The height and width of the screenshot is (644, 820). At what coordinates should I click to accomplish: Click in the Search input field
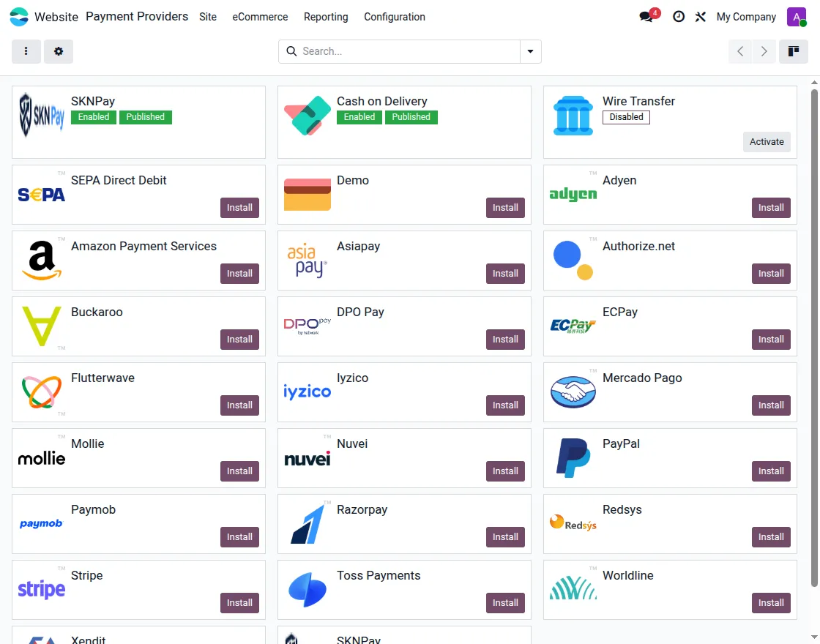click(409, 51)
